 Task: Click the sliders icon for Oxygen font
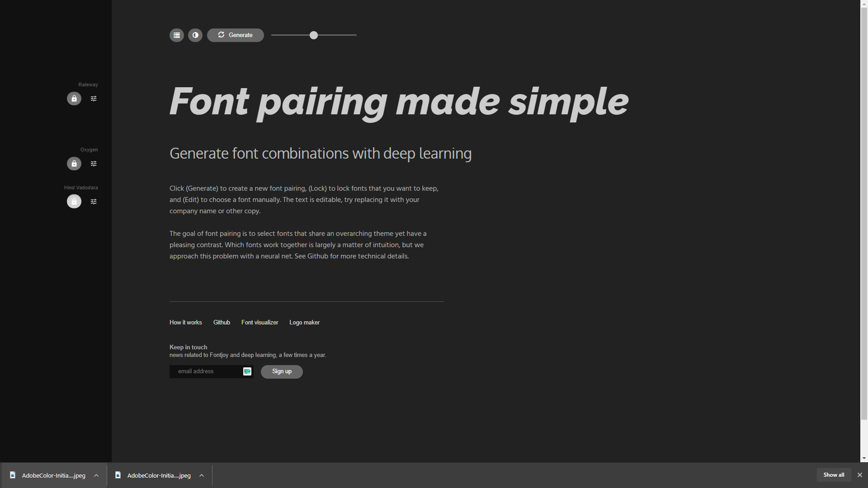coord(94,163)
